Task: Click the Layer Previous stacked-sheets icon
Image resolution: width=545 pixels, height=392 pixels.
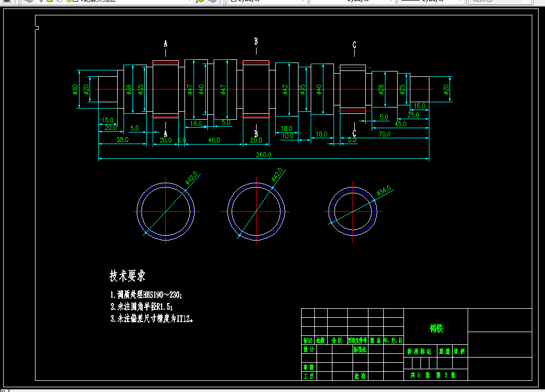Action: click(x=212, y=1)
